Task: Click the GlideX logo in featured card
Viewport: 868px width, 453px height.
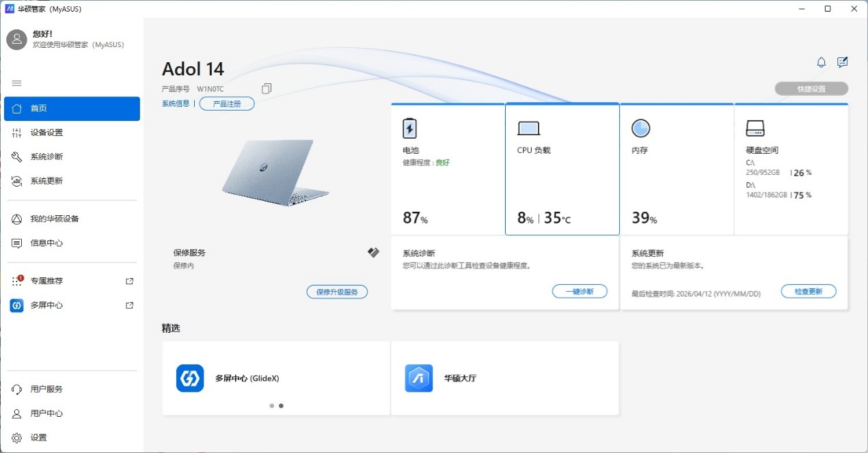Action: [x=190, y=378]
